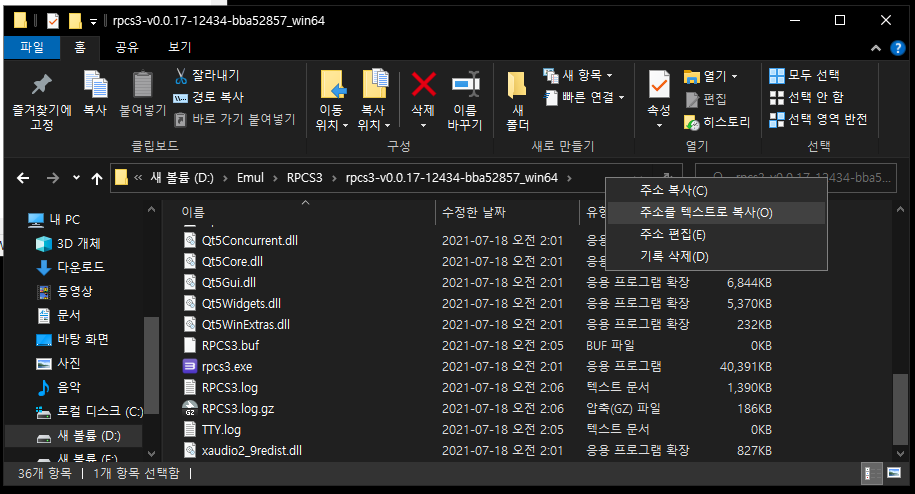Click 경로 복사 (copy path) command
Screen dimensions: 915x494
tap(208, 97)
